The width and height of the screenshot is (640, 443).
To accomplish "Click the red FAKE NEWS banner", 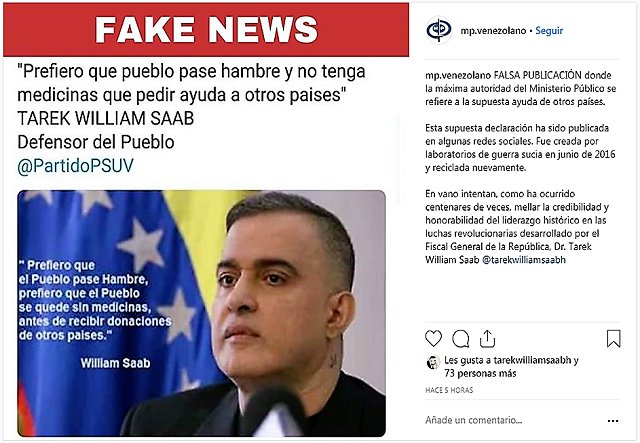I will click(206, 30).
